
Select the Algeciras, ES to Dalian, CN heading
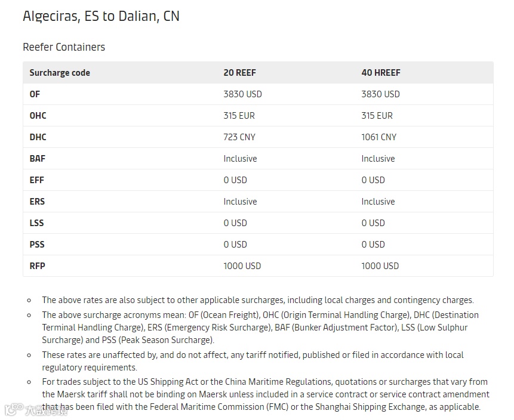101,16
